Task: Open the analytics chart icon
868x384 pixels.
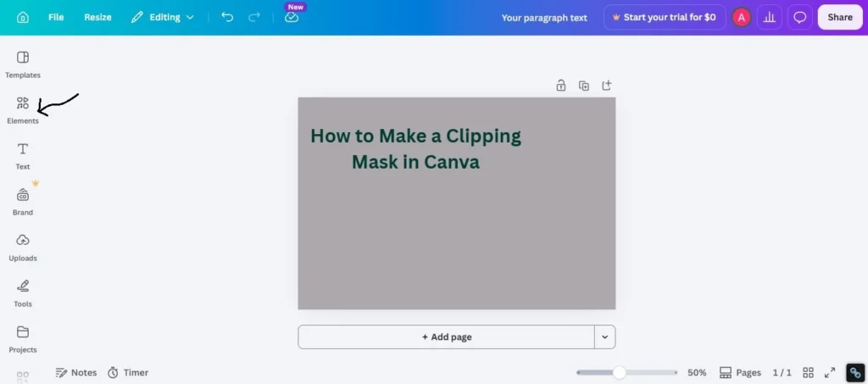Action: tap(769, 18)
